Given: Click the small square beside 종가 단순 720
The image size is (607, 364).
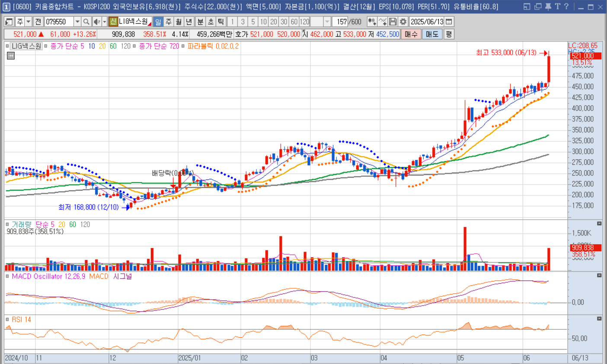Looking at the screenshot, I should pyautogui.click(x=134, y=46).
